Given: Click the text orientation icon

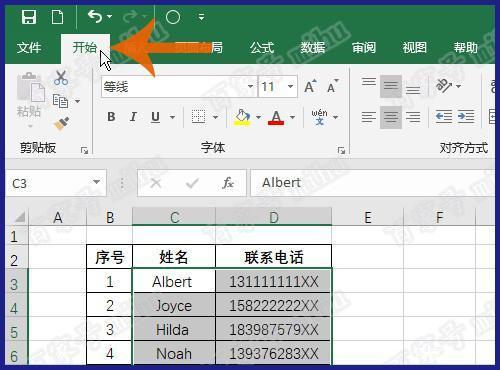Looking at the screenshot, I should (444, 86).
